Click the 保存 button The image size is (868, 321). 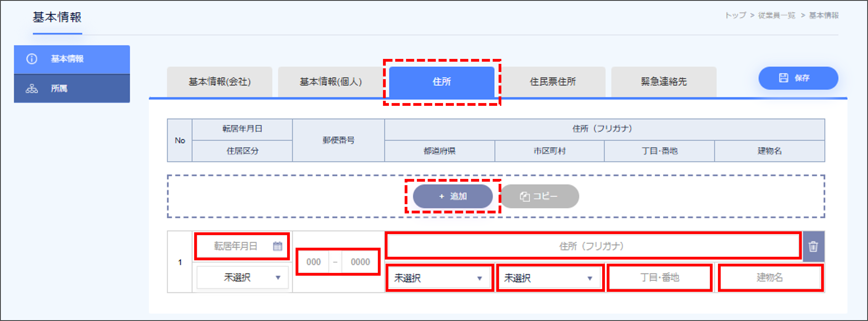click(x=798, y=78)
